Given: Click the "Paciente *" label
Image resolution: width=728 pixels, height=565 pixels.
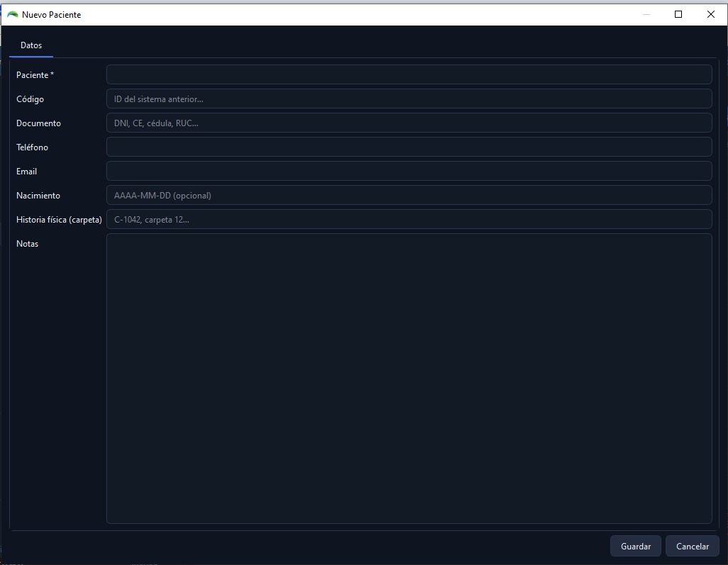Looking at the screenshot, I should pos(35,75).
